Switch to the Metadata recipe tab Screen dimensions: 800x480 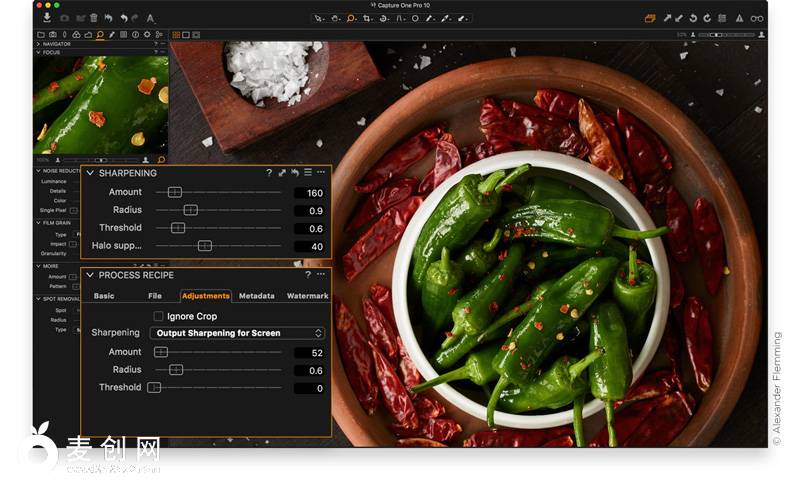tap(257, 296)
